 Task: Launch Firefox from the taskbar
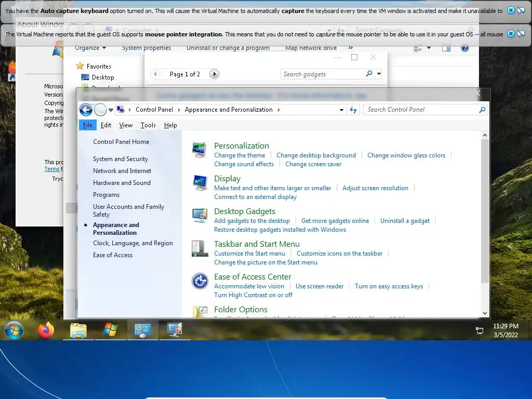46,330
